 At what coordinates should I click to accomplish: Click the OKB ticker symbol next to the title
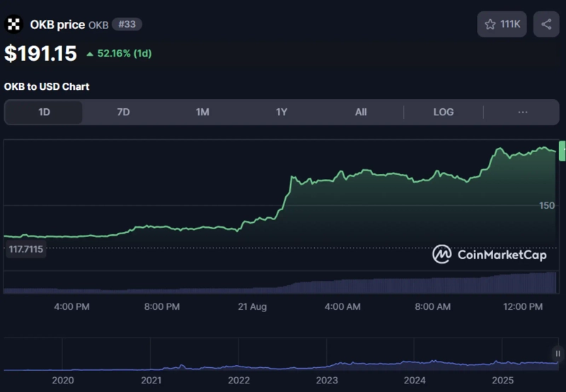pyautogui.click(x=98, y=25)
